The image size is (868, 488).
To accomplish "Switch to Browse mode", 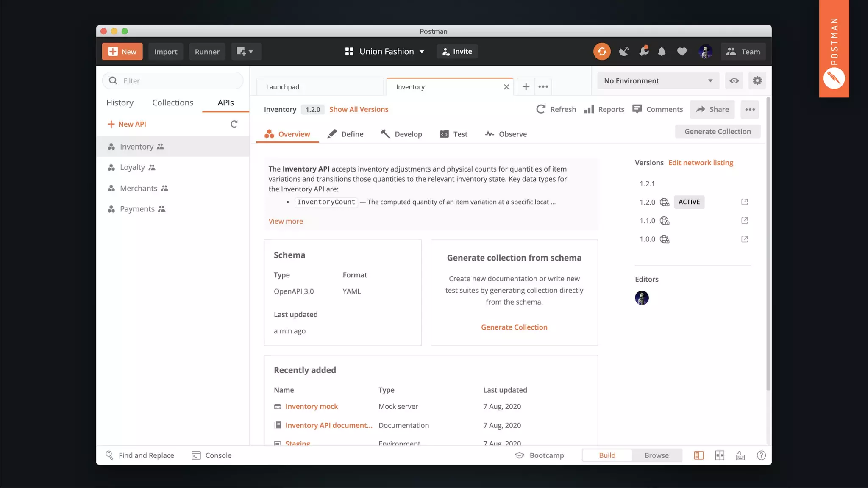I will coord(656,455).
